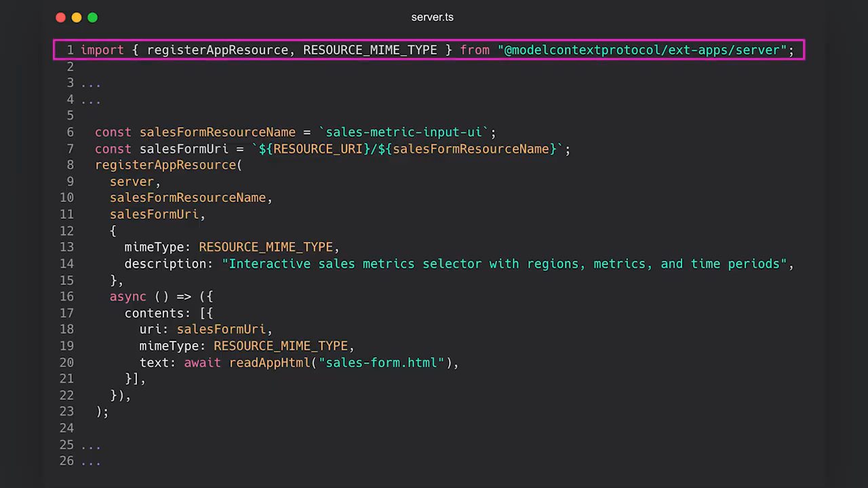Click the await keyword on line 20
The height and width of the screenshot is (488, 868).
click(x=203, y=363)
